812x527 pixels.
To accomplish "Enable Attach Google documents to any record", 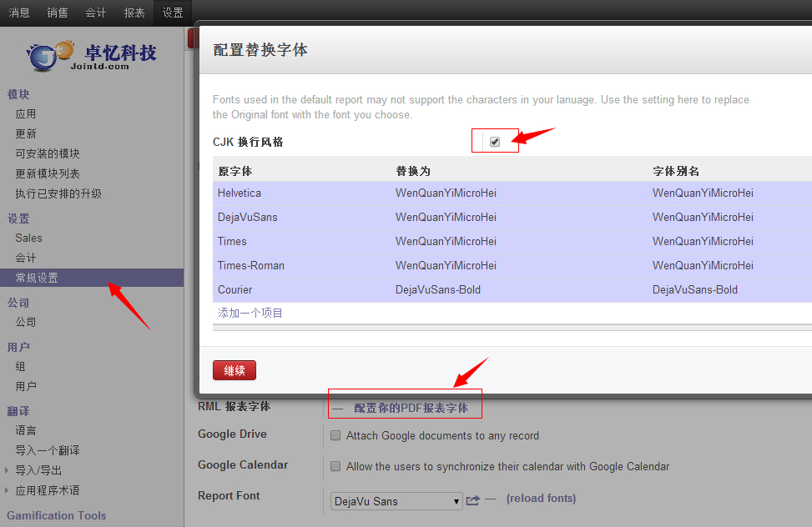I will (x=335, y=435).
